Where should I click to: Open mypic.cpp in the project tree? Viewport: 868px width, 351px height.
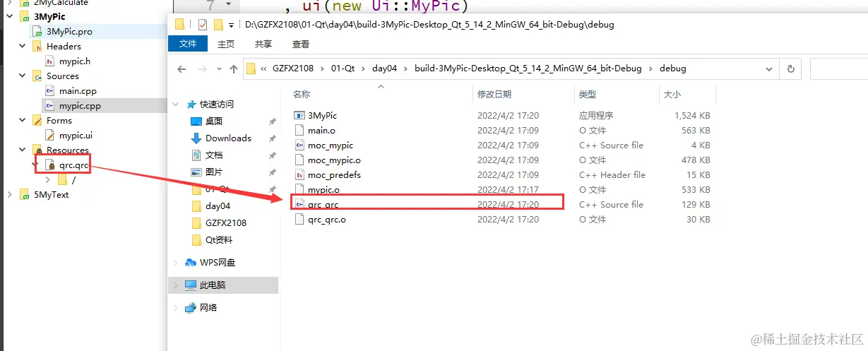(79, 106)
